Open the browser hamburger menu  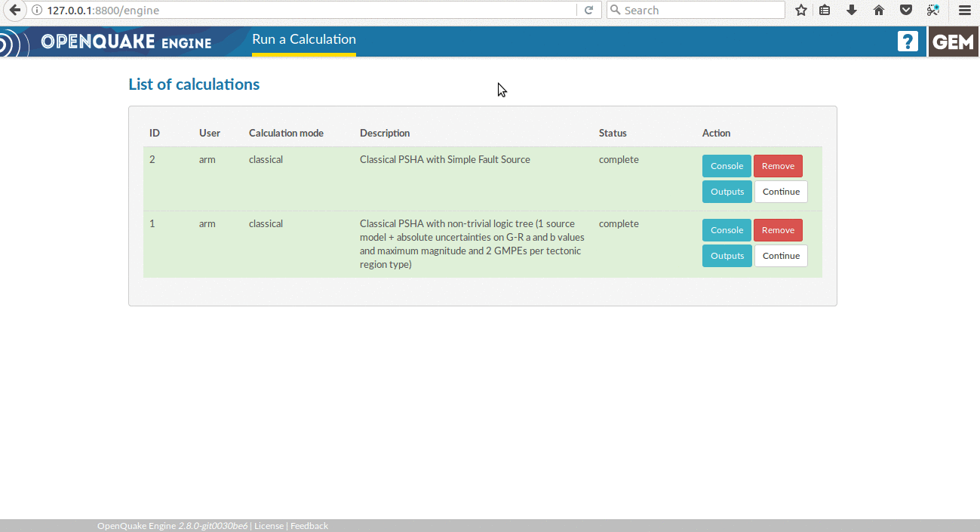tap(964, 11)
